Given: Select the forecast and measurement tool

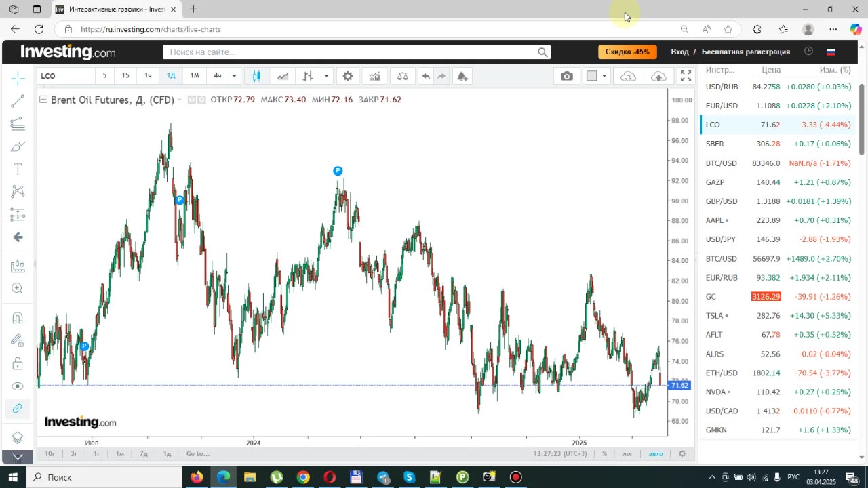Looking at the screenshot, I should [18, 215].
